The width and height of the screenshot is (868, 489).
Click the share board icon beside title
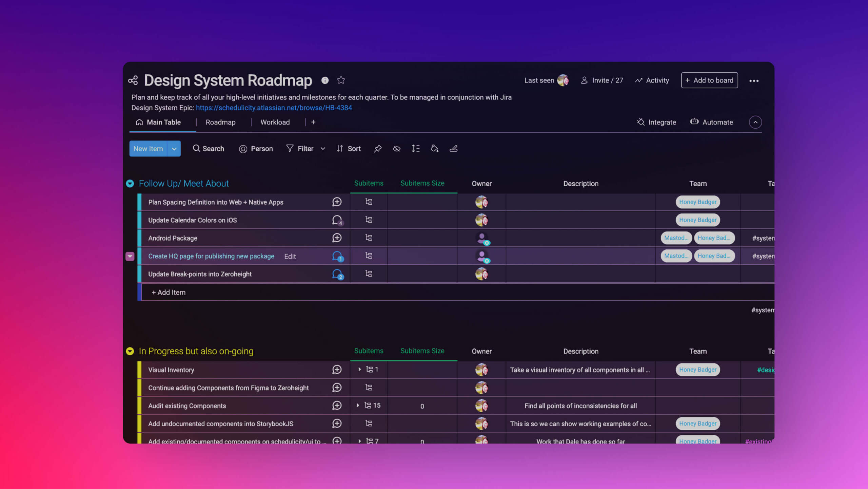point(133,80)
